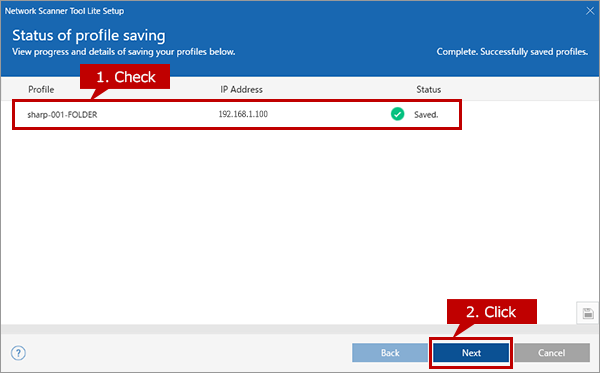
Task: Click the Next button
Action: [x=471, y=352]
